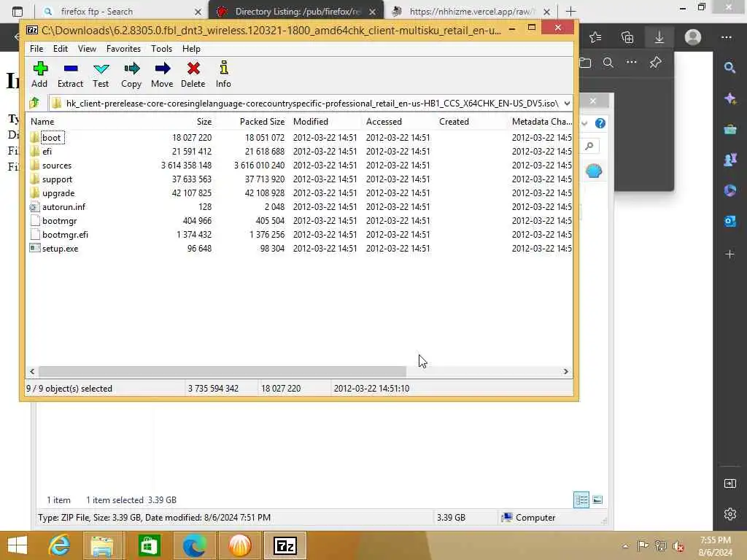Open the Edge Collections icon

[x=627, y=37]
